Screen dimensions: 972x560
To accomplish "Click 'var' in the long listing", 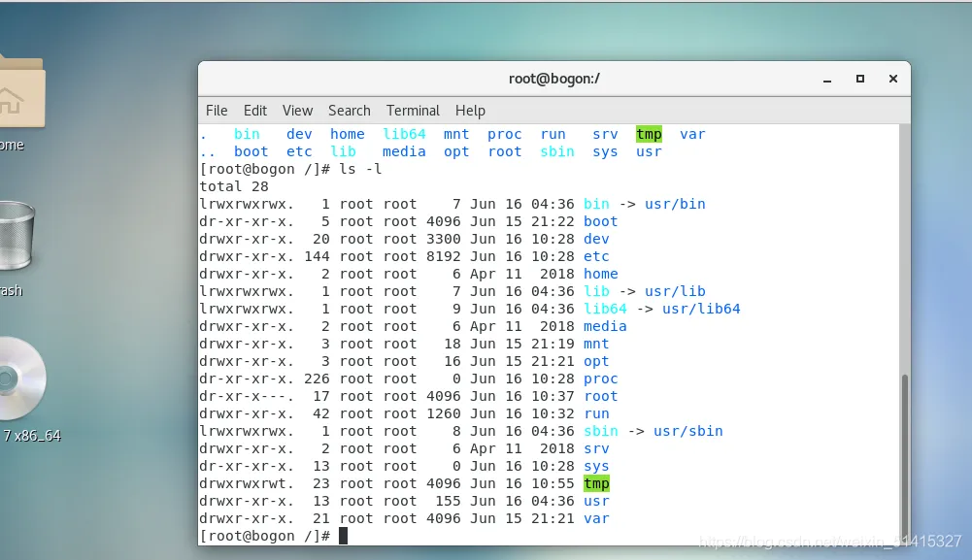I will click(x=596, y=518).
